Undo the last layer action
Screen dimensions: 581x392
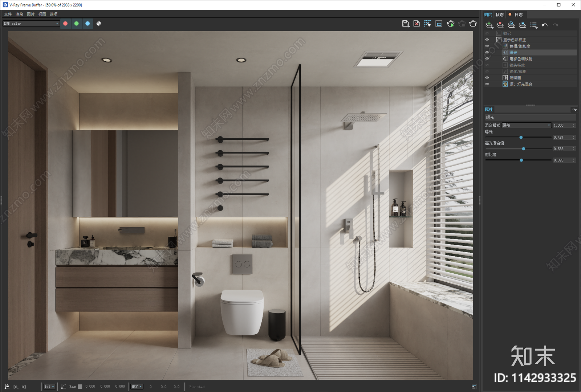click(x=545, y=25)
